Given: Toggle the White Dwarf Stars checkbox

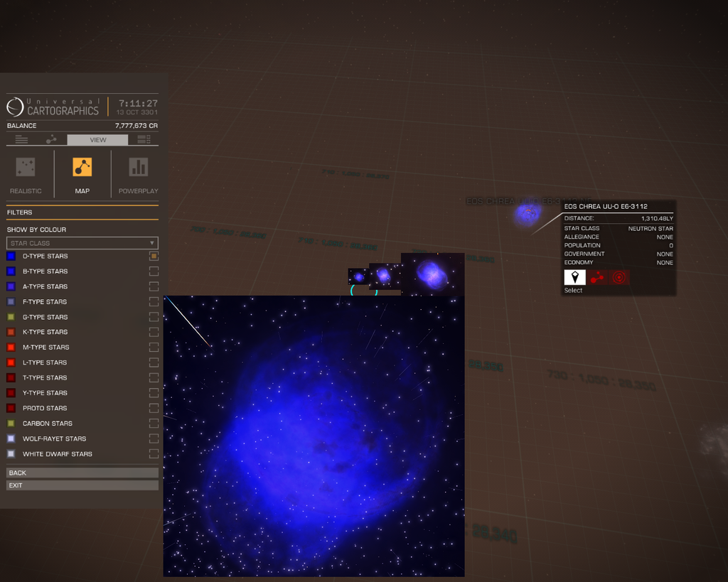Looking at the screenshot, I should [154, 454].
